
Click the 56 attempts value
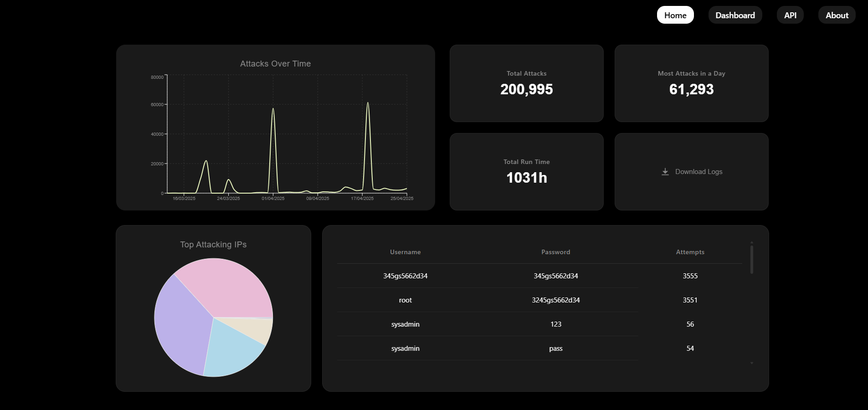(x=690, y=324)
